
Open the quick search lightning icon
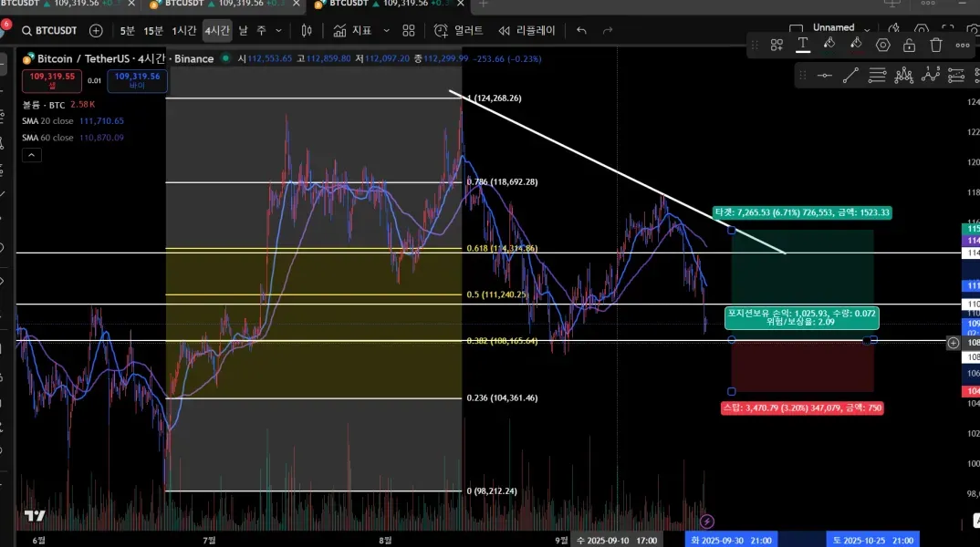(x=894, y=29)
